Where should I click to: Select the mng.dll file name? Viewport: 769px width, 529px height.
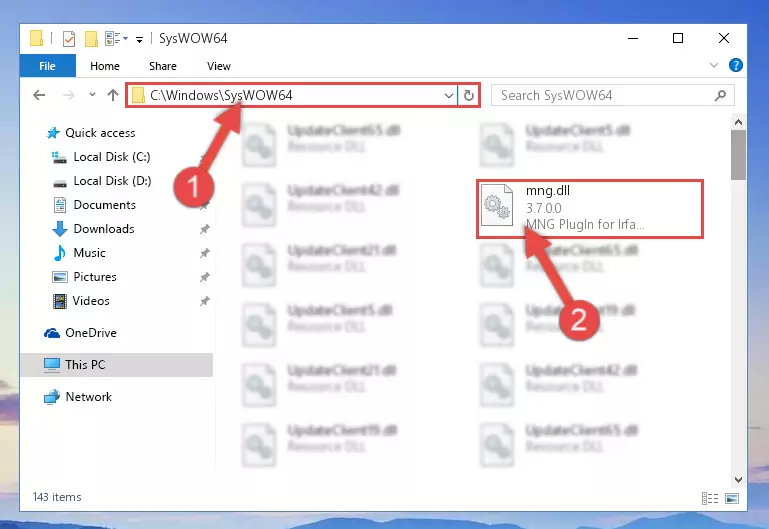tap(547, 191)
